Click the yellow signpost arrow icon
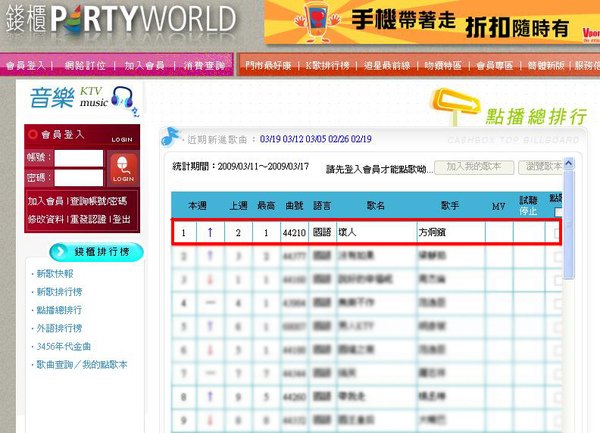Image resolution: width=600 pixels, height=433 pixels. click(455, 105)
